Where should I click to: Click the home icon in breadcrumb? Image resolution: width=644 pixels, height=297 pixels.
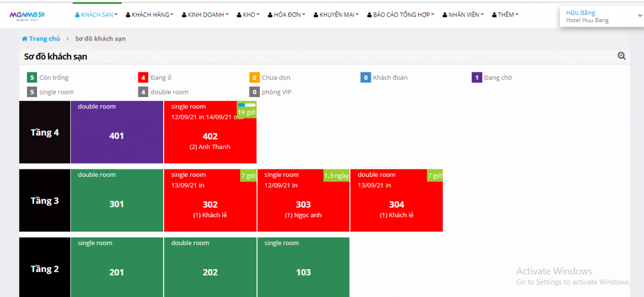pyautogui.click(x=25, y=39)
